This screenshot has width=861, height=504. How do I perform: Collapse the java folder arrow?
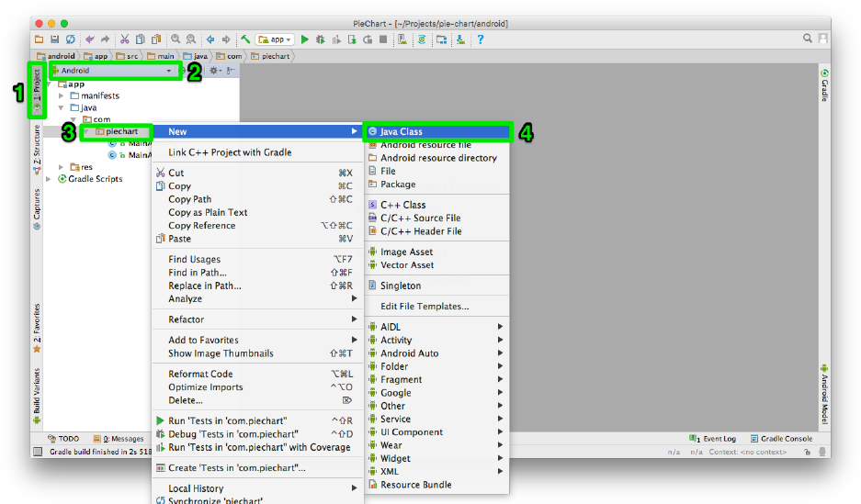click(x=62, y=108)
